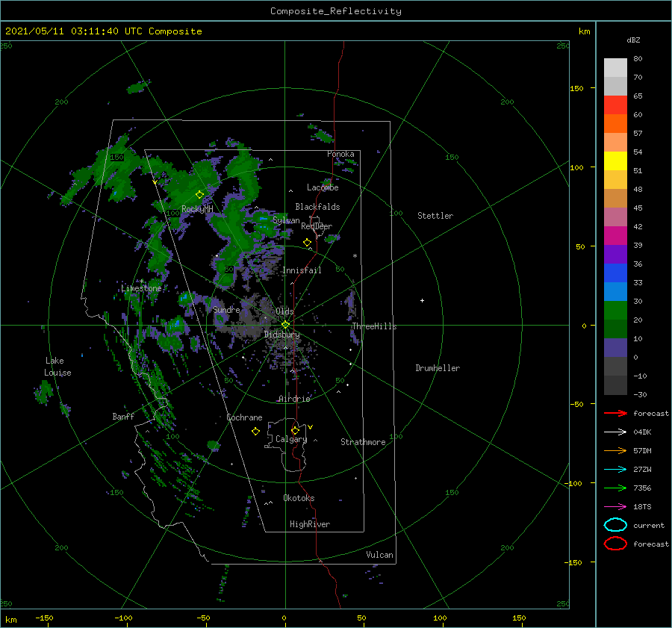The height and width of the screenshot is (628, 672).
Task: Click the Sundre city label
Action: (226, 309)
